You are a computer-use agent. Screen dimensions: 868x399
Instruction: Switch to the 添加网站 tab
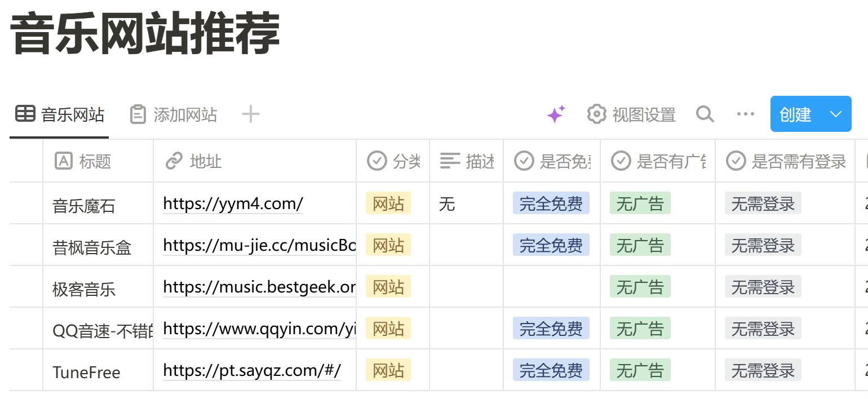coord(174,114)
